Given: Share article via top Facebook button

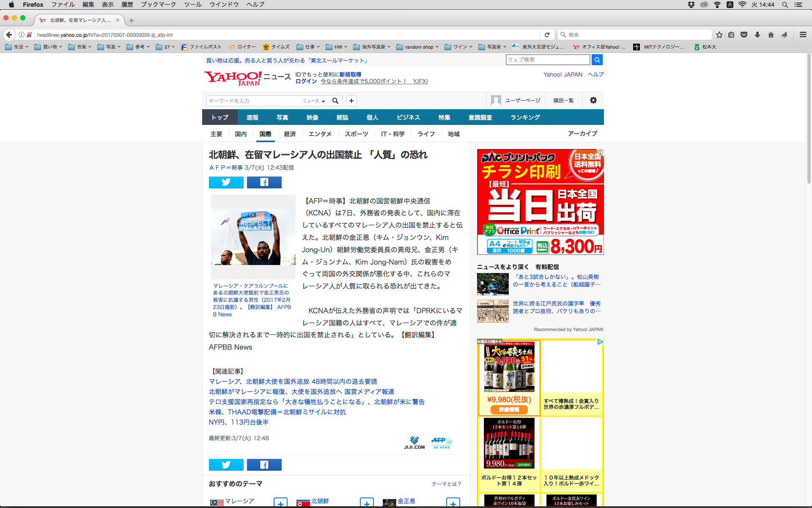Looking at the screenshot, I should [264, 182].
